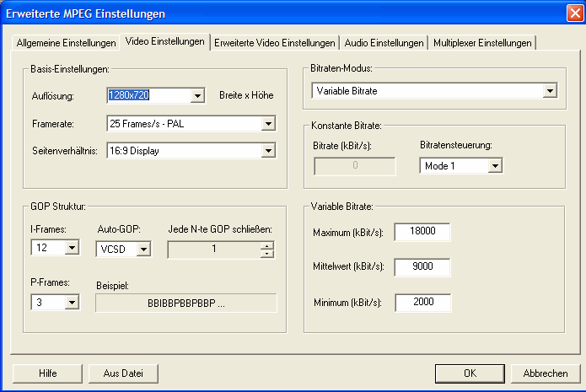The image size is (586, 392).
Task: Open the Erweiterte Video Einstellungen tab
Action: click(x=274, y=43)
